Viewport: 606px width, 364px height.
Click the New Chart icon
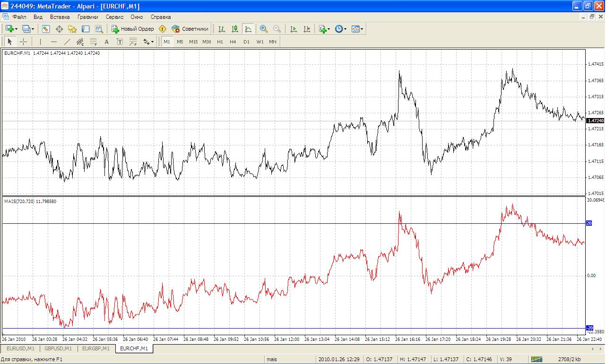pyautogui.click(x=9, y=29)
